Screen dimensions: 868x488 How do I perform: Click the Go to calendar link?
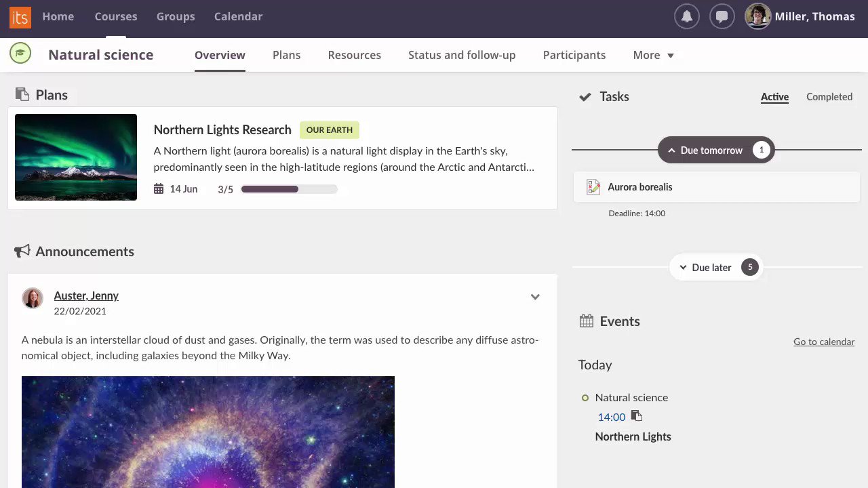click(x=823, y=342)
